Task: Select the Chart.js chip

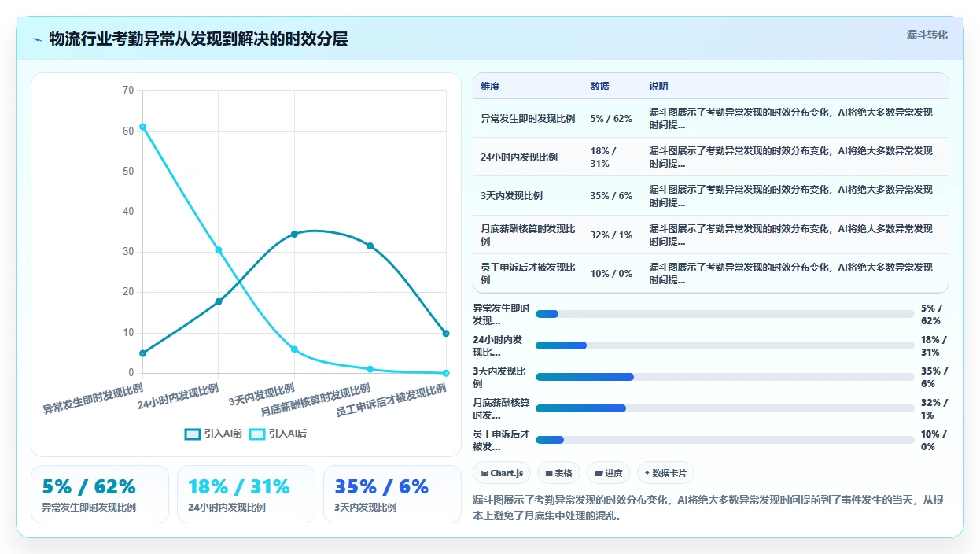Action: [502, 473]
